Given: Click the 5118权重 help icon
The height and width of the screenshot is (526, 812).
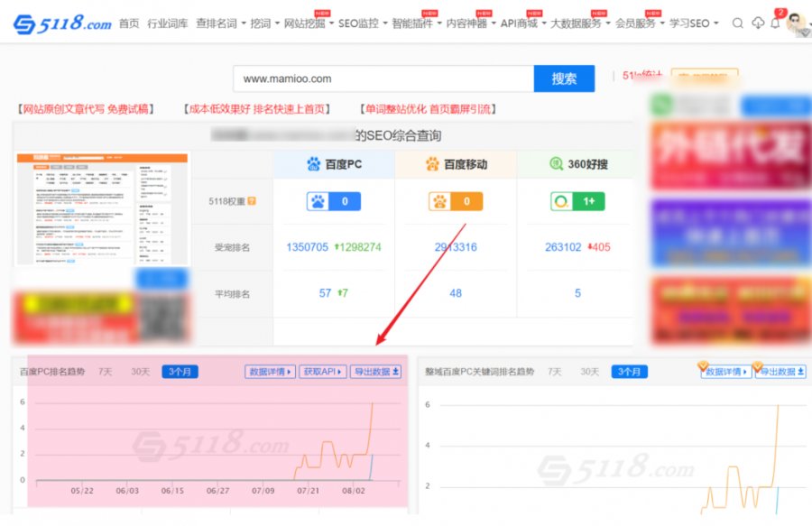Looking at the screenshot, I should [x=252, y=201].
